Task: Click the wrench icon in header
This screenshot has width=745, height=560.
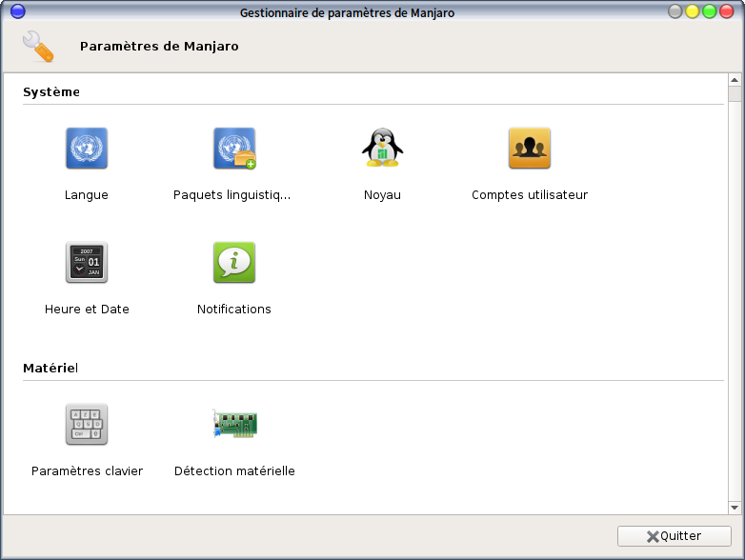Action: point(38,46)
